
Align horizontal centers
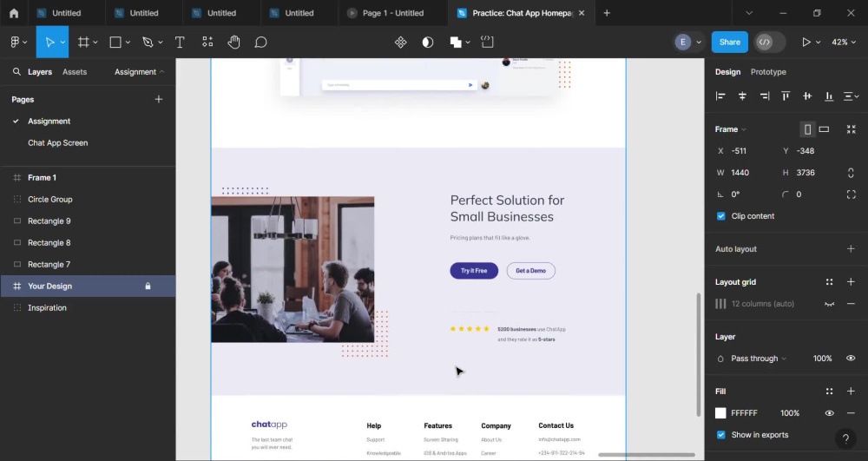pyautogui.click(x=742, y=96)
